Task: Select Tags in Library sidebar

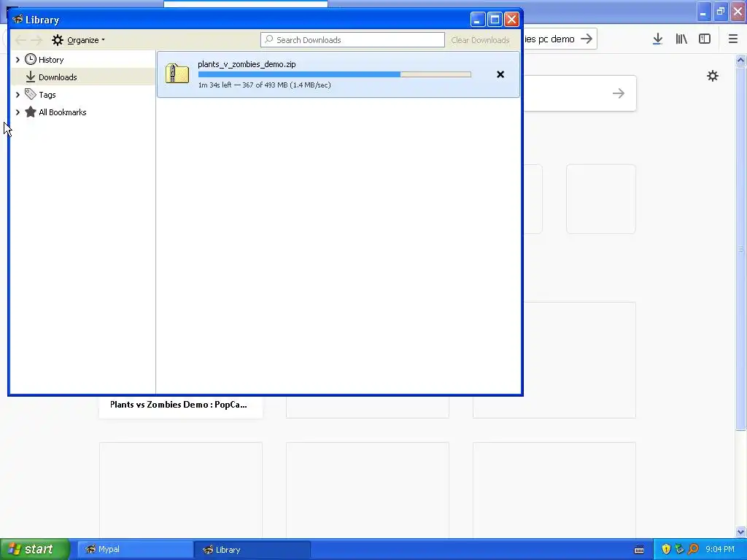Action: pos(47,95)
